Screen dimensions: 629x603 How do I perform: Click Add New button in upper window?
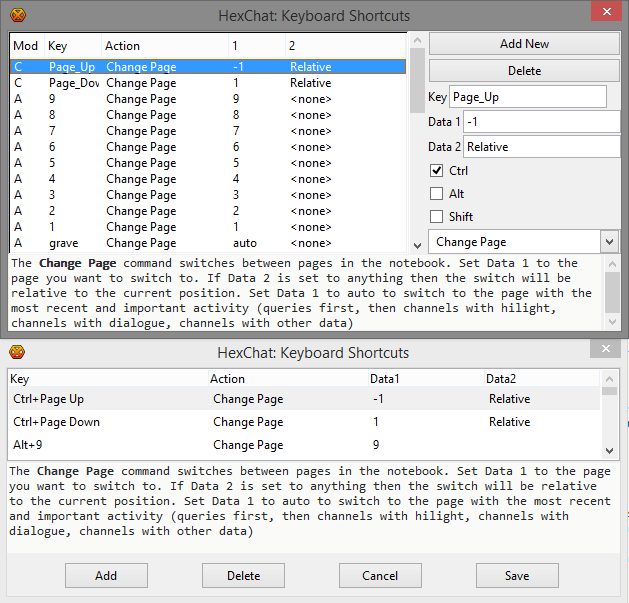[x=524, y=44]
